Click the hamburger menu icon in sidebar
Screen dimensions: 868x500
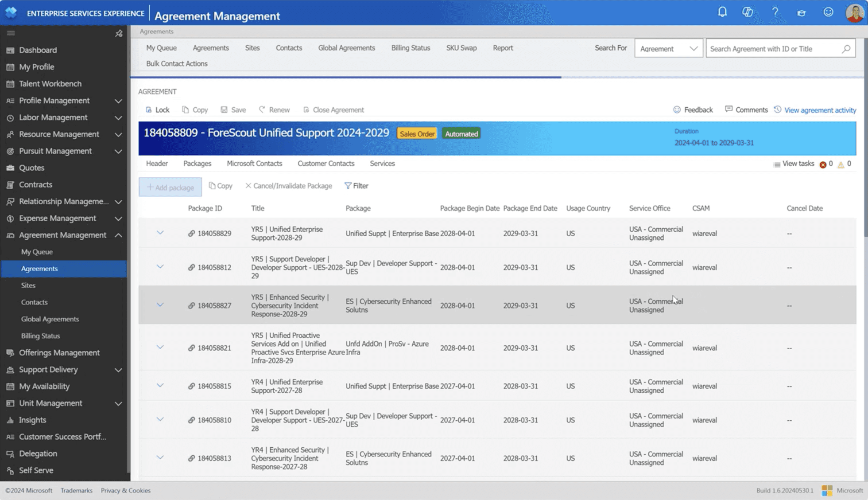(x=11, y=33)
